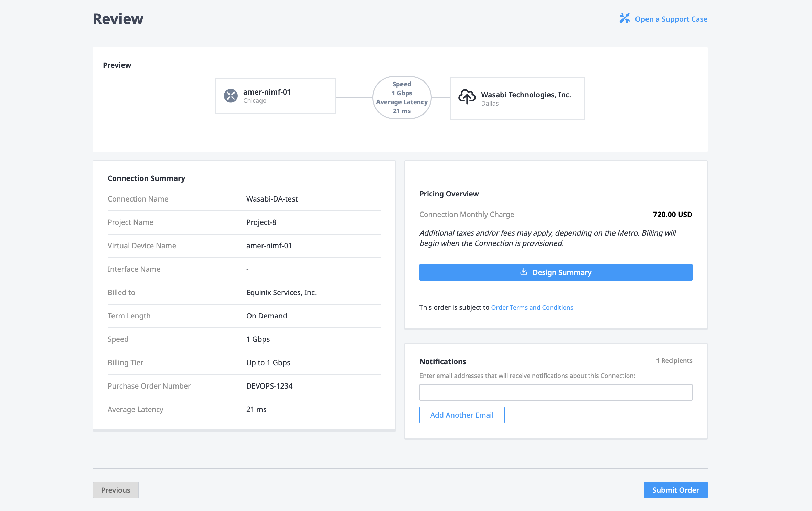Click the download icon on Design Summary
Image resolution: width=812 pixels, height=511 pixels.
click(524, 272)
